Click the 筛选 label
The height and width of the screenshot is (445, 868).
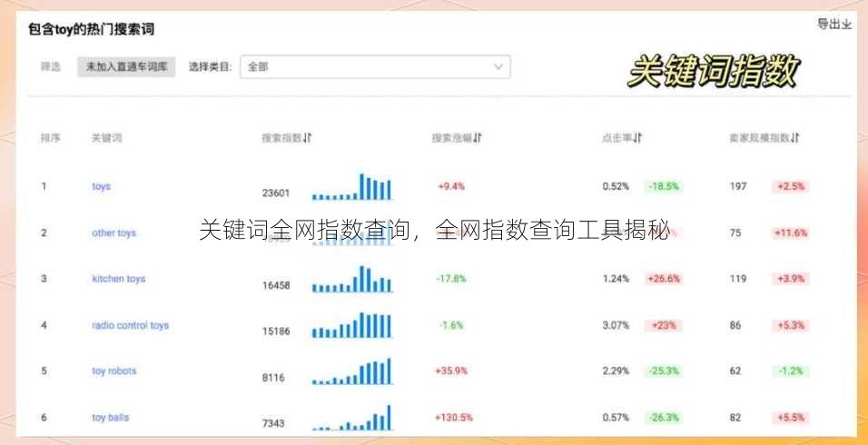50,67
